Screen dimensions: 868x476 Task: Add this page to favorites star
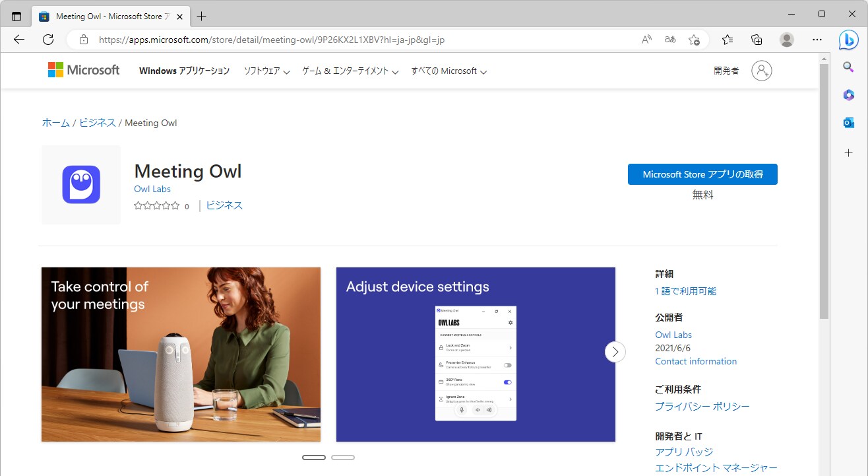(694, 40)
